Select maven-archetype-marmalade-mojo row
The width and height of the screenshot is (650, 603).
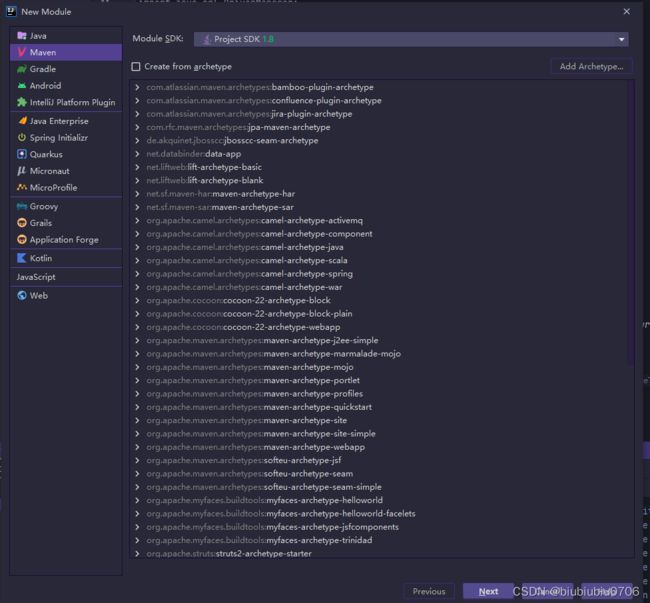(x=382, y=354)
